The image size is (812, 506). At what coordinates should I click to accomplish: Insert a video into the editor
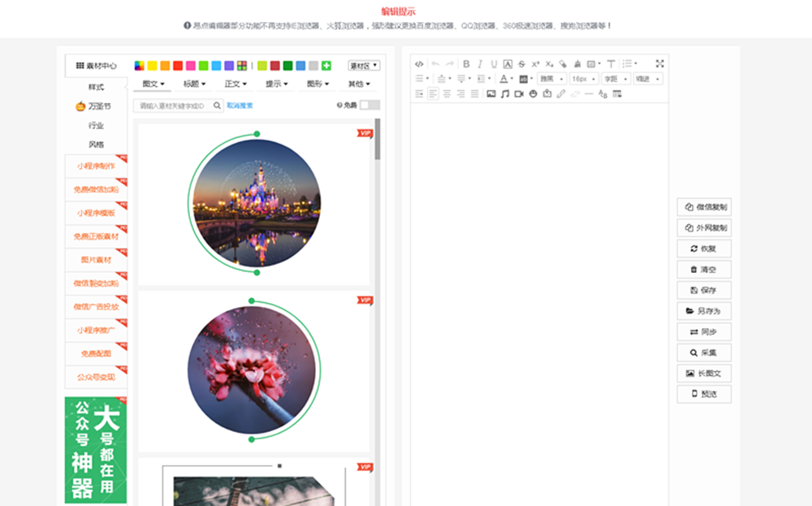pyautogui.click(x=519, y=94)
